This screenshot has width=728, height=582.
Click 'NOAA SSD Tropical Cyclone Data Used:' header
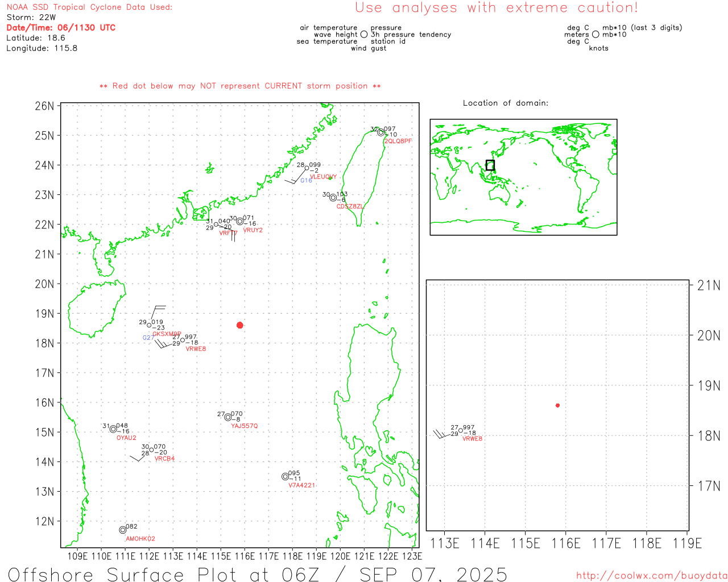(x=89, y=7)
